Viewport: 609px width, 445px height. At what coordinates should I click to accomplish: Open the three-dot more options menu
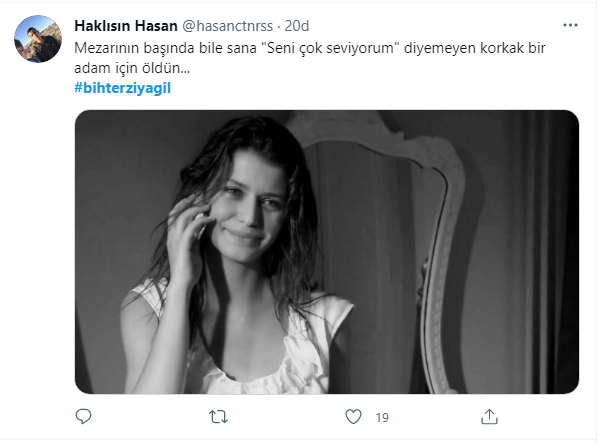point(570,25)
